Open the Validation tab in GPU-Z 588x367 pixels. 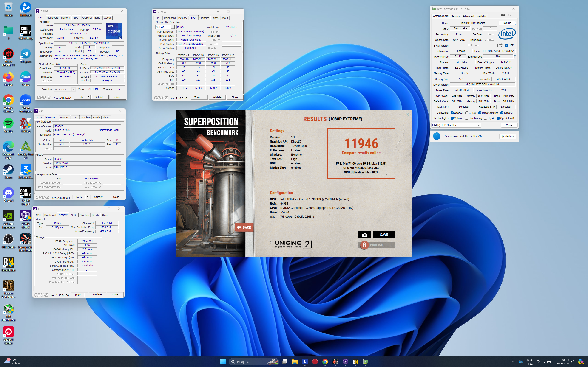(482, 16)
